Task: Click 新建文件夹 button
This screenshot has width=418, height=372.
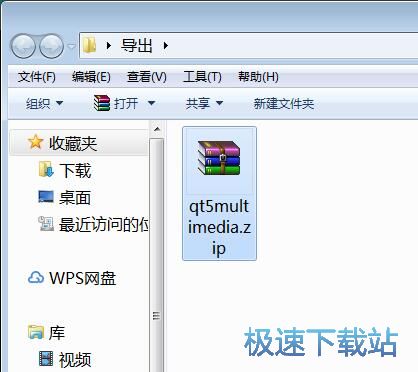Action: click(x=284, y=103)
